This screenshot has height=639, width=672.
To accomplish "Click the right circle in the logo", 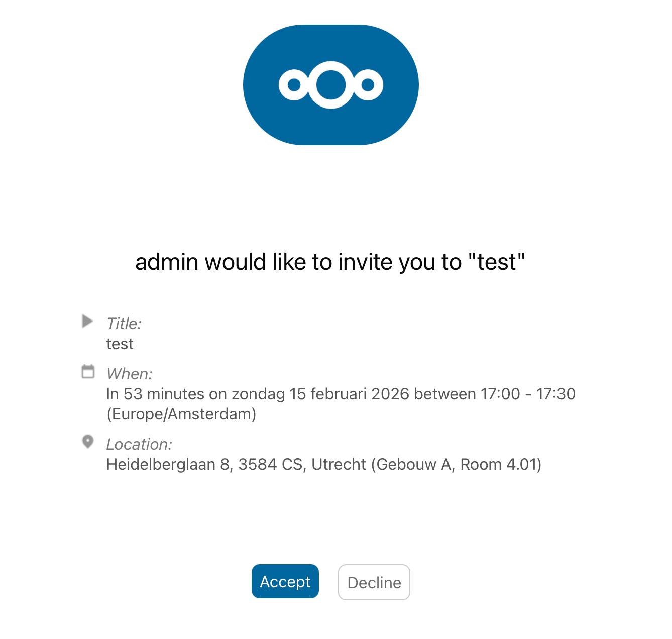I will tap(368, 84).
